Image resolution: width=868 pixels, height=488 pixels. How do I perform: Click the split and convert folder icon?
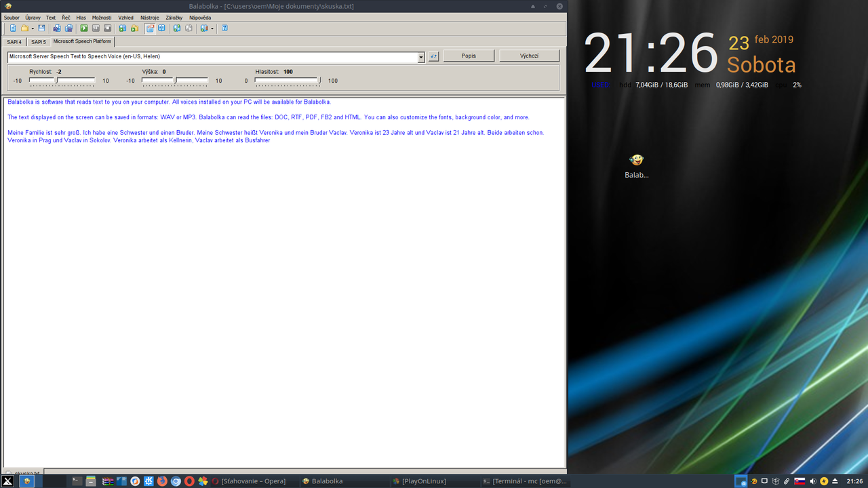coord(134,28)
